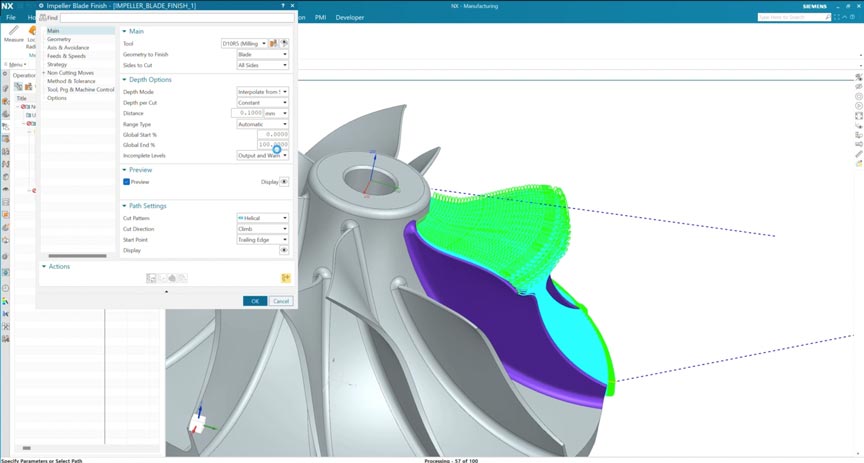
Task: Click the yellow icon at the right of Actions
Action: pos(285,278)
